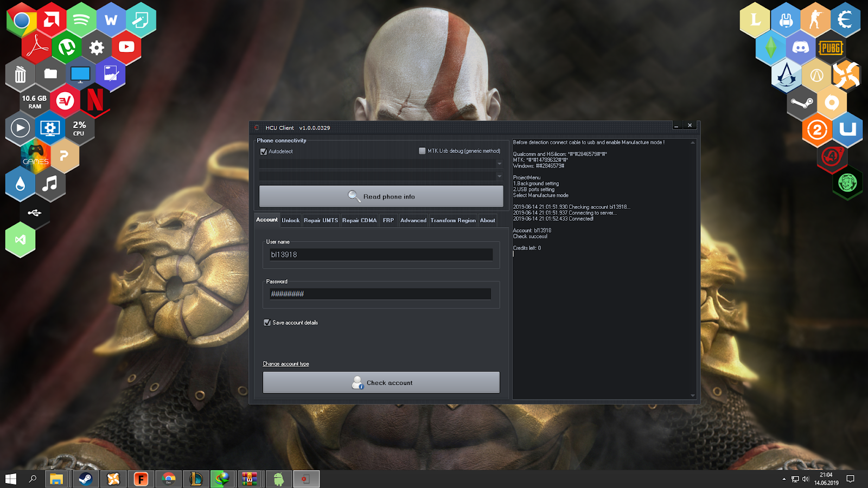Screen dimensions: 868x488
Task: Open Half-Life 2 hexagon shortcut
Action: [x=818, y=130]
